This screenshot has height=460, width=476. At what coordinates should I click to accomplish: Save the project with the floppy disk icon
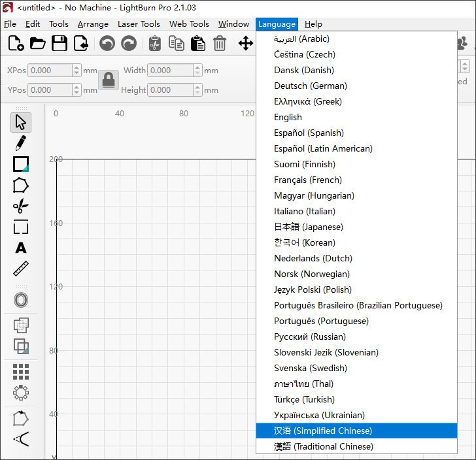pyautogui.click(x=59, y=43)
